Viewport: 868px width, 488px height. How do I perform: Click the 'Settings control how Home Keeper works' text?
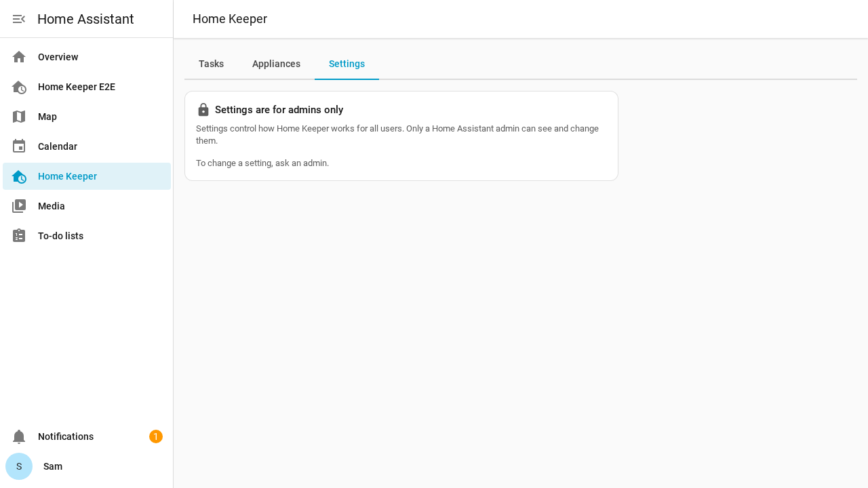(x=397, y=135)
